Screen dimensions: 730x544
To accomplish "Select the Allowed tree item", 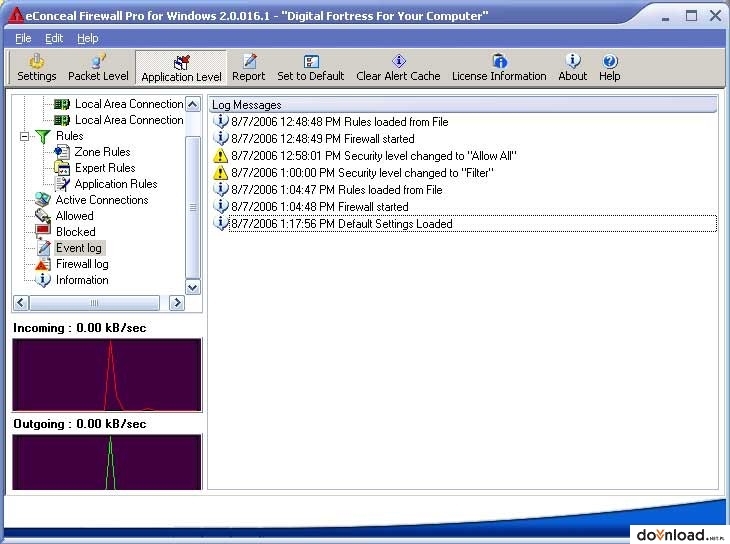I will click(74, 216).
